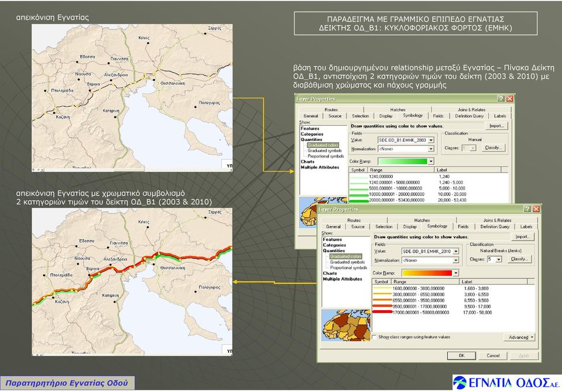The height and width of the screenshot is (392, 562).
Task: Click the Symbol column header in the 2003 dialog
Action: 358,170
